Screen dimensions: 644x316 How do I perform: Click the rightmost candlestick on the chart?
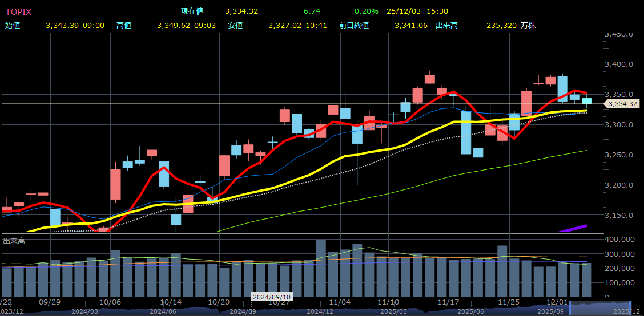point(586,101)
